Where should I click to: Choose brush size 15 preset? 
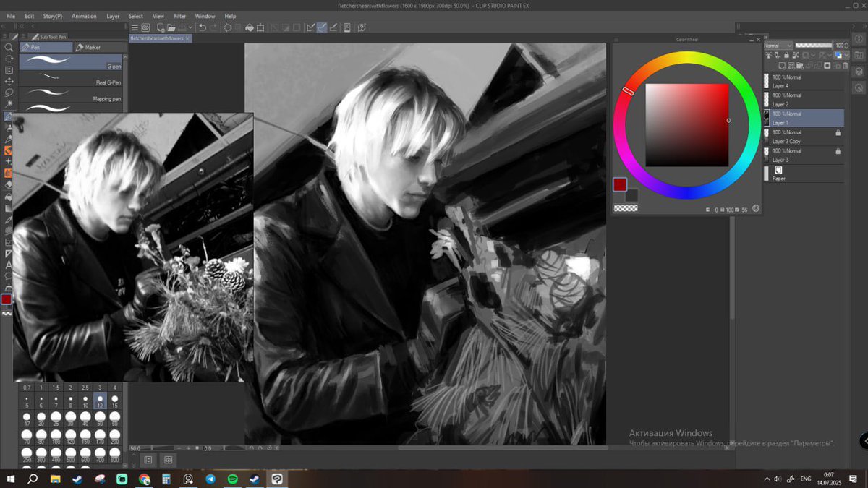115,401
